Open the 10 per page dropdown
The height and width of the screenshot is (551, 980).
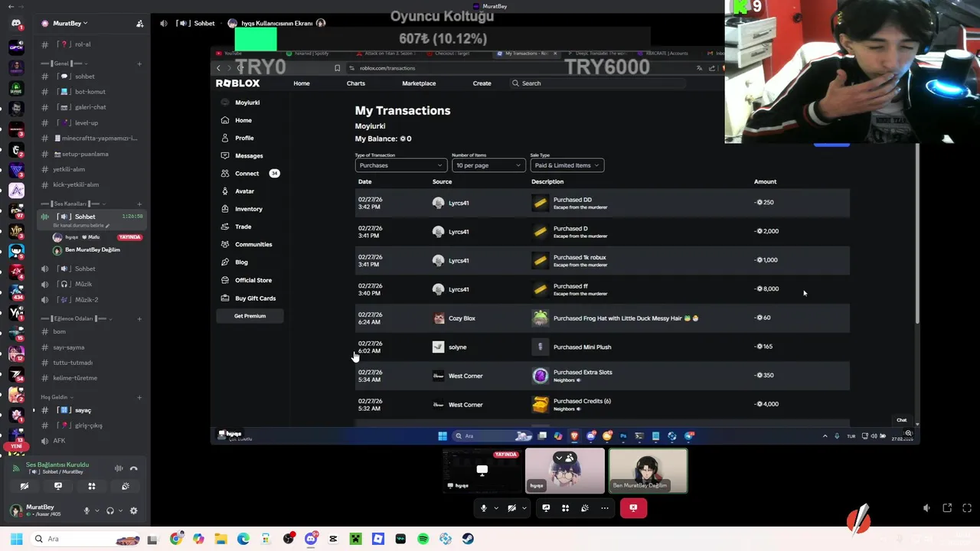pyautogui.click(x=488, y=165)
